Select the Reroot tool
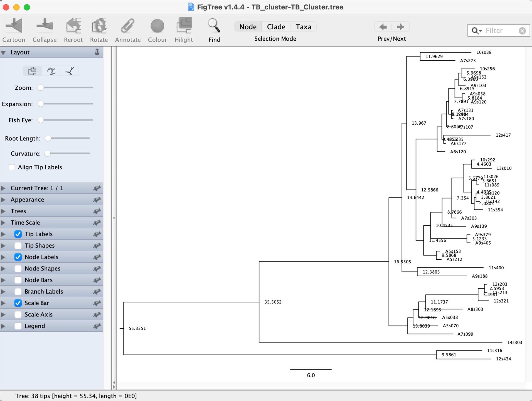 coord(73,26)
